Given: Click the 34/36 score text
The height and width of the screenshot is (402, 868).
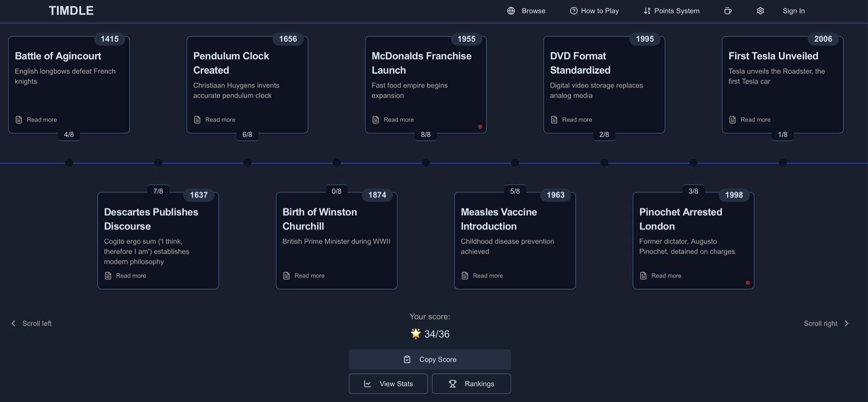Looking at the screenshot, I should [x=437, y=334].
